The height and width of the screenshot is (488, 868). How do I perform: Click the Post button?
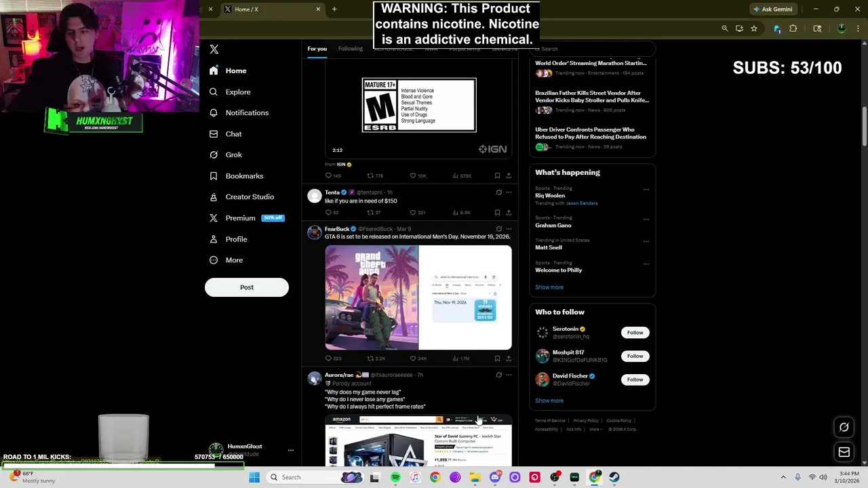click(247, 287)
